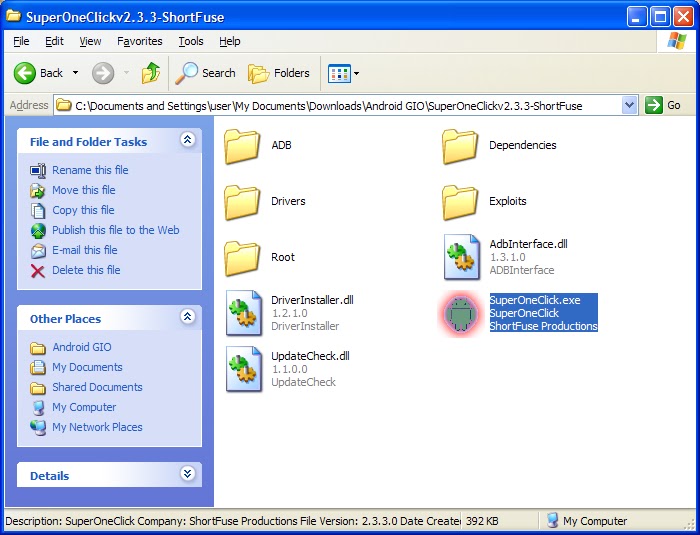Go to My Network Places
Screen dimensions: 700x535
click(x=97, y=427)
